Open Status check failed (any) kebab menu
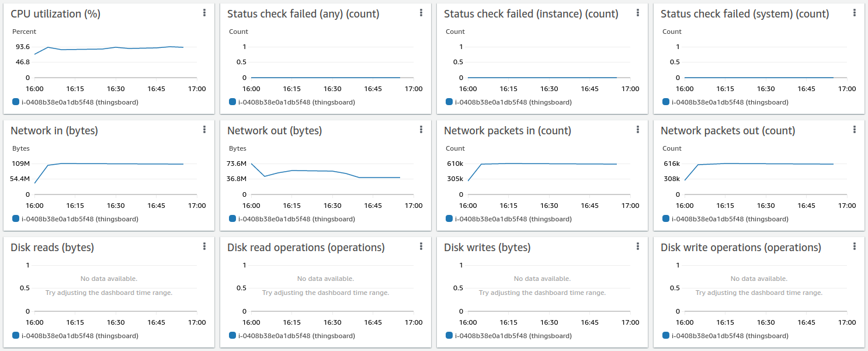This screenshot has width=868, height=351. pos(421,13)
